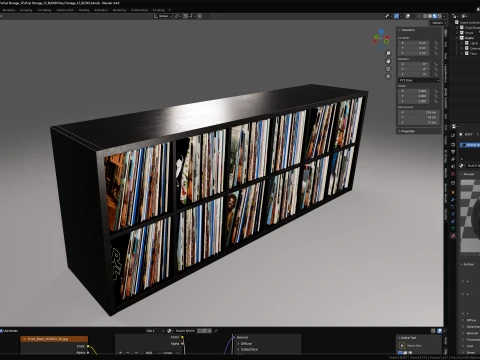Open the viewport Options dropdown
480x360 pixels.
click(438, 23)
